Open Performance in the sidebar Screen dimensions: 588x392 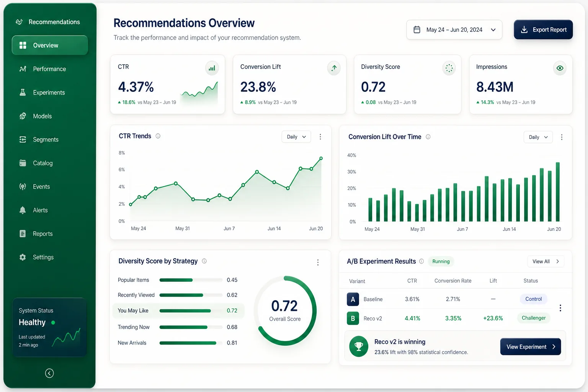[x=50, y=69]
